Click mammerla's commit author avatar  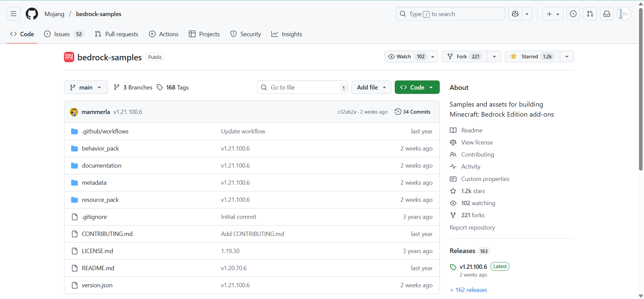pyautogui.click(x=74, y=112)
